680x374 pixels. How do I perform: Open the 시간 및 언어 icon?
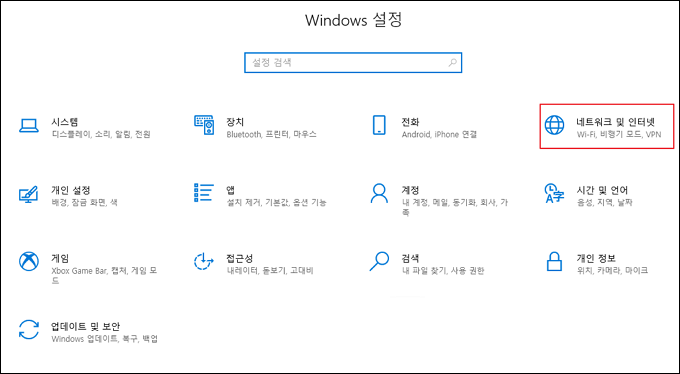pyautogui.click(x=554, y=194)
